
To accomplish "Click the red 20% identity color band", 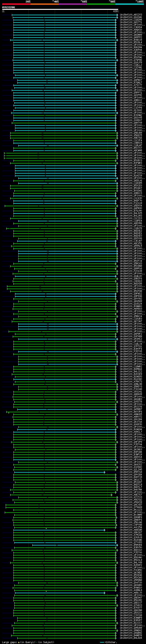I will (16, 4).
